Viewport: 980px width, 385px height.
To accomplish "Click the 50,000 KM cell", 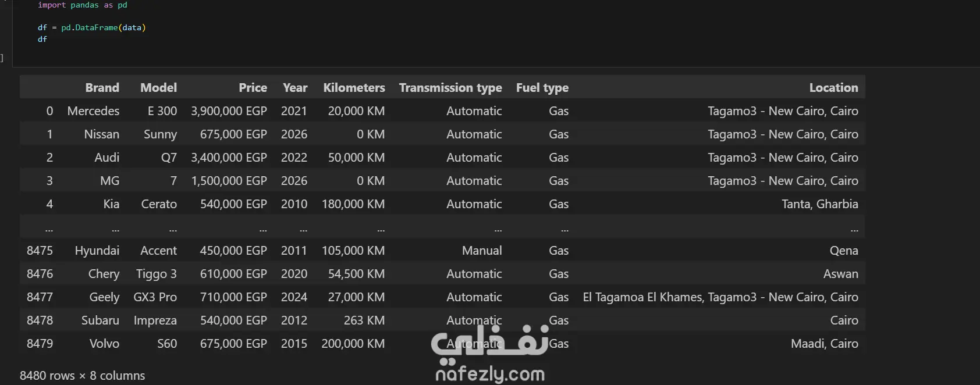I will coord(356,158).
